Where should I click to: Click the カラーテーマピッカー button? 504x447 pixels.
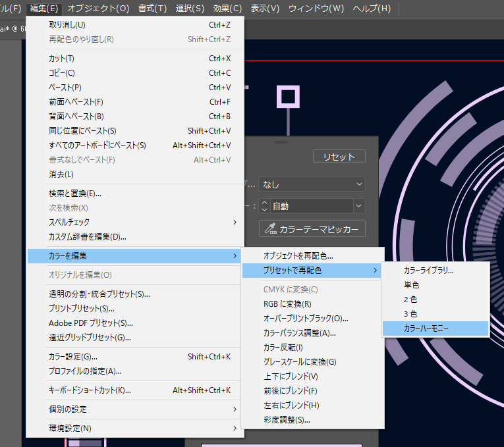pos(312,228)
